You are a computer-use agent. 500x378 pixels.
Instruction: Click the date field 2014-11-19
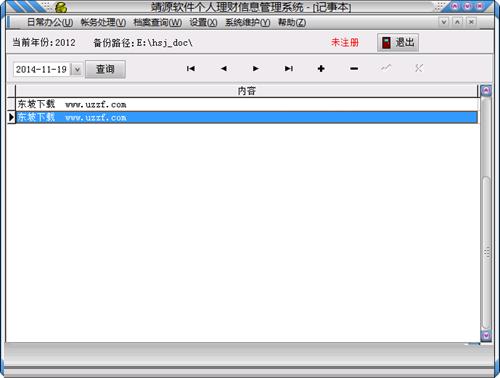pyautogui.click(x=42, y=70)
